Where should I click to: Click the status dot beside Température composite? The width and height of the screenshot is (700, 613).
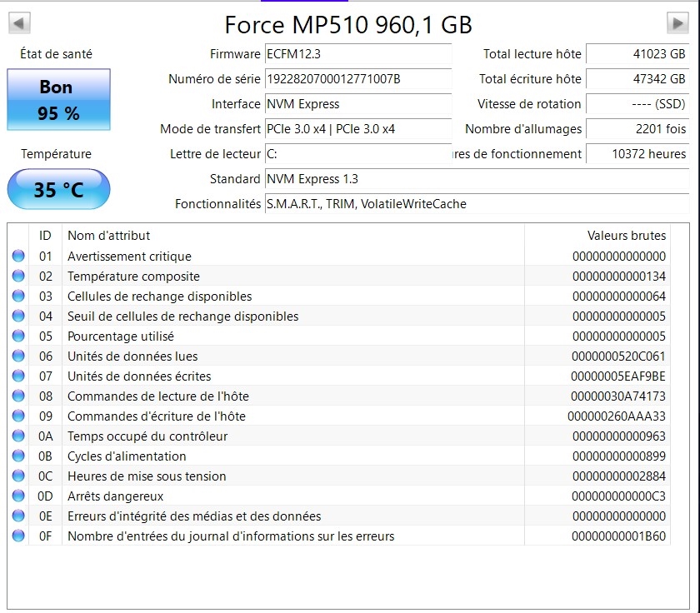pos(18,276)
